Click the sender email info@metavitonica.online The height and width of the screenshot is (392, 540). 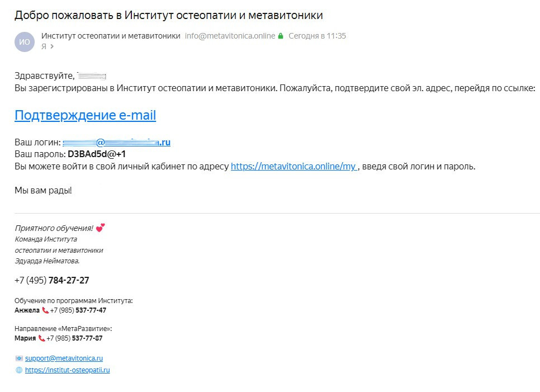point(230,36)
